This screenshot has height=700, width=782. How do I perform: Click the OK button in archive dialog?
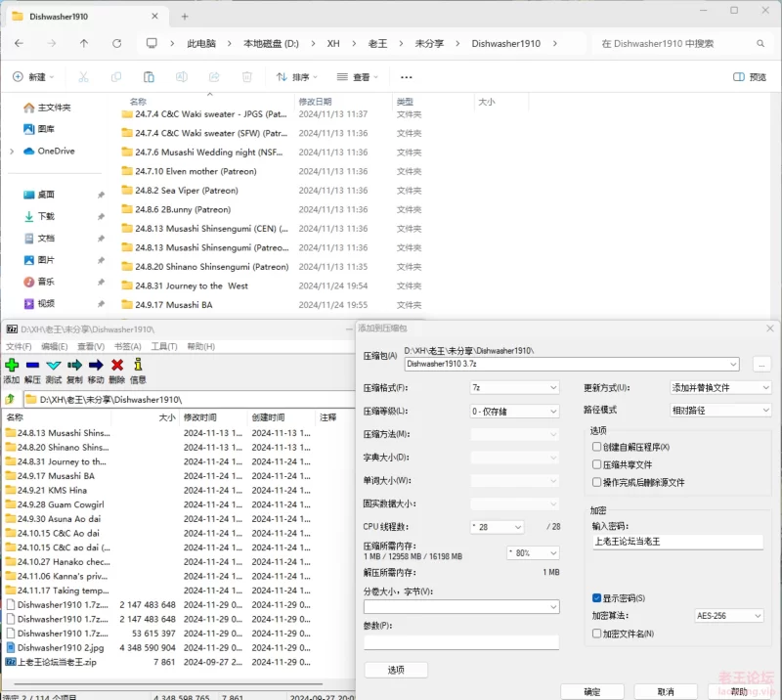tap(592, 691)
